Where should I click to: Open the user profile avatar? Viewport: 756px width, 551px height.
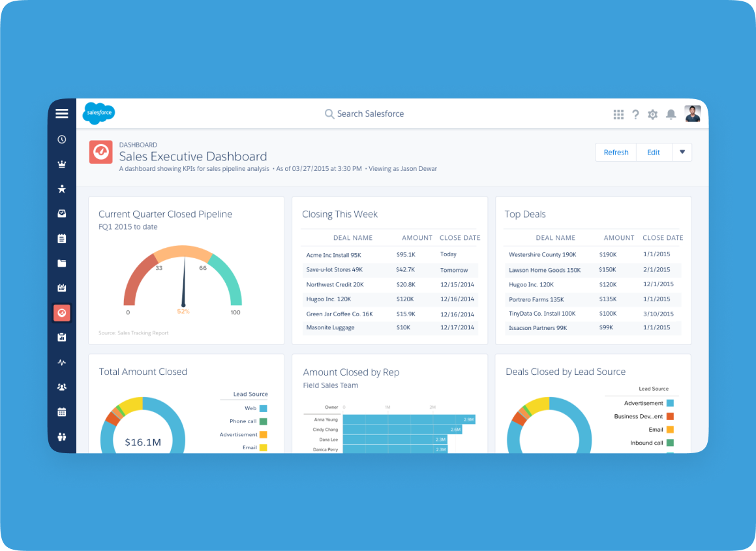click(693, 113)
